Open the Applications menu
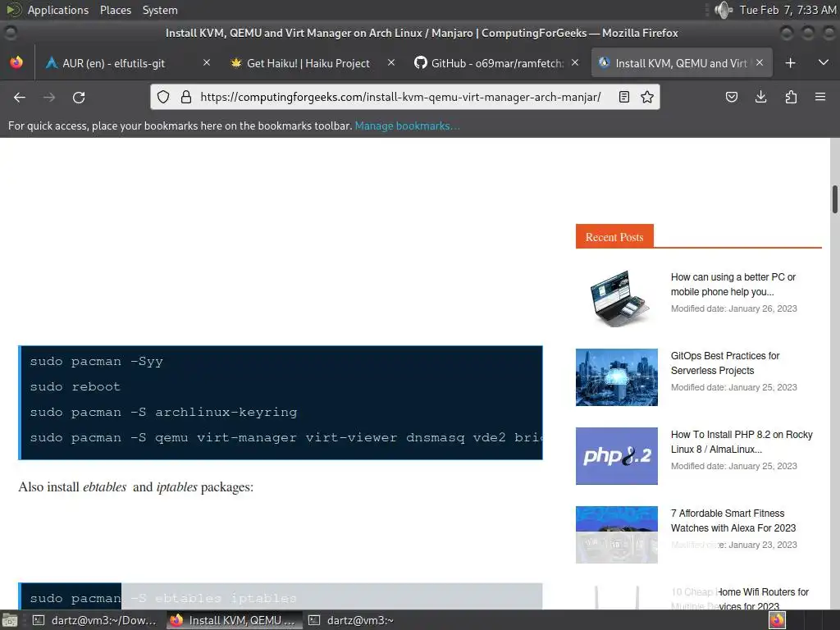 coord(58,10)
